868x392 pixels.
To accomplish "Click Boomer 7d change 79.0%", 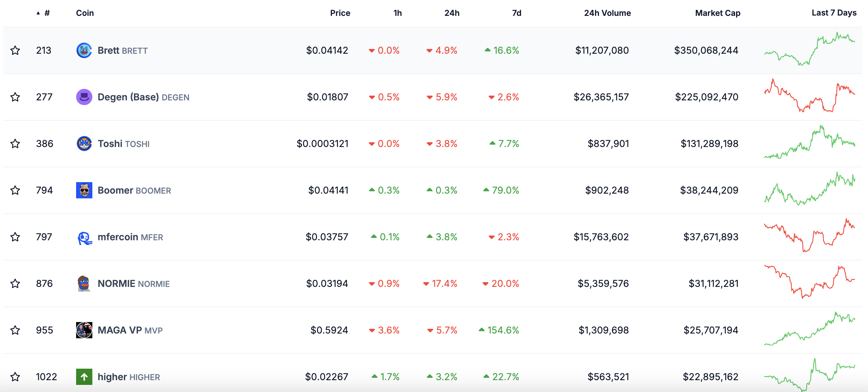I will [x=501, y=190].
